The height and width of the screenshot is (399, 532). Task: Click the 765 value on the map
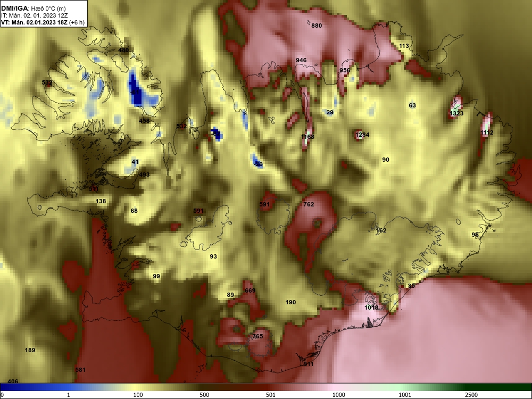[257, 336]
